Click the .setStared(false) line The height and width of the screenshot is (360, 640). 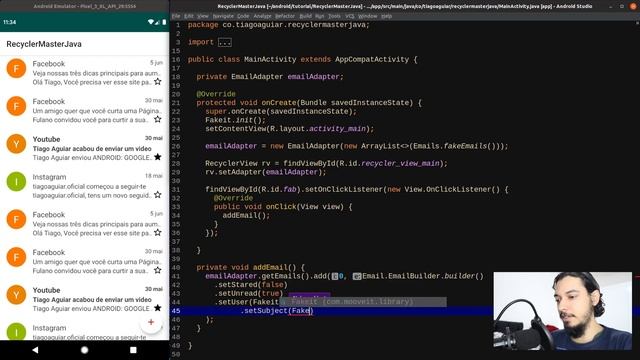point(251,284)
